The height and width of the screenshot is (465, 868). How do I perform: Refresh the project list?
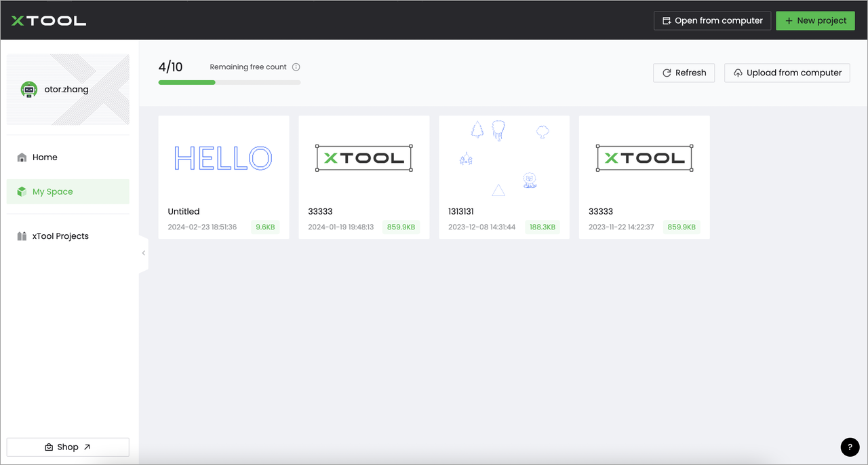point(684,73)
